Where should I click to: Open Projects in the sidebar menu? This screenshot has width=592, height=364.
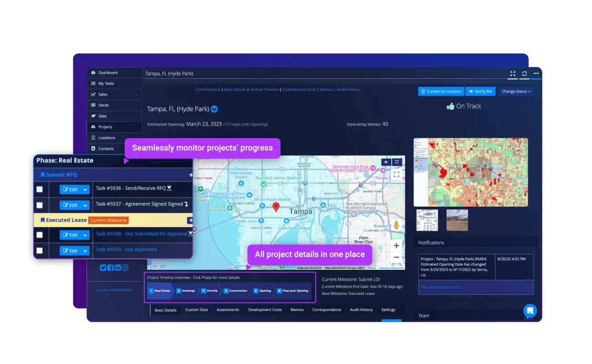tap(105, 127)
